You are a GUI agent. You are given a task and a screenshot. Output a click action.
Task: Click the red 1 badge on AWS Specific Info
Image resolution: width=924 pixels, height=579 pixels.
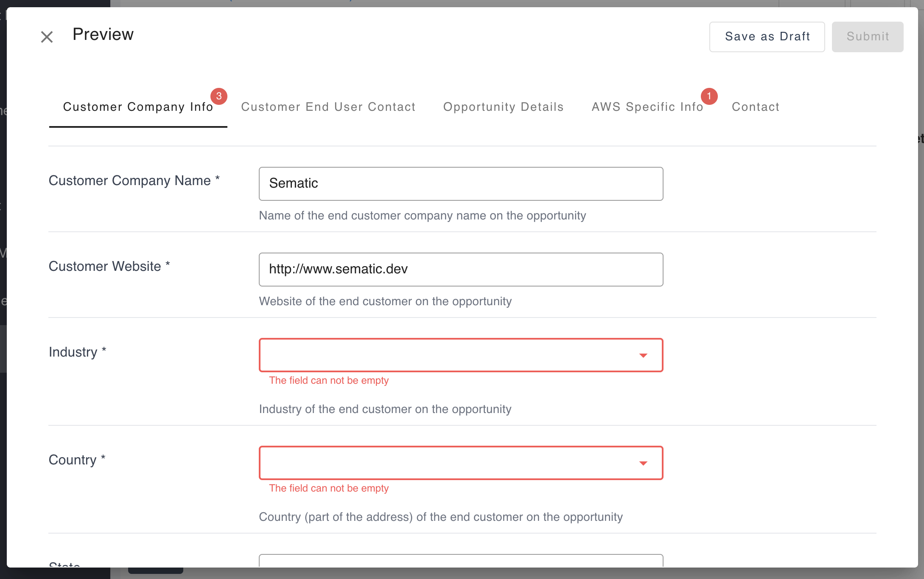(709, 96)
